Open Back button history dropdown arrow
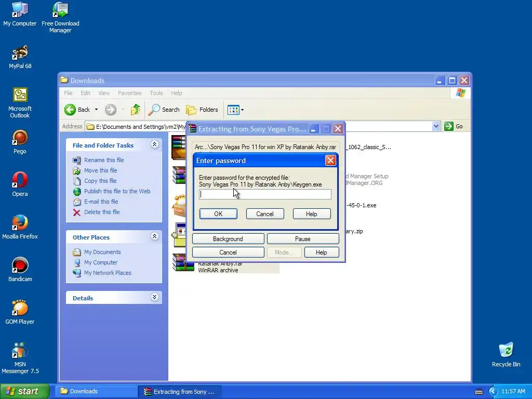The image size is (532, 399). click(96, 110)
